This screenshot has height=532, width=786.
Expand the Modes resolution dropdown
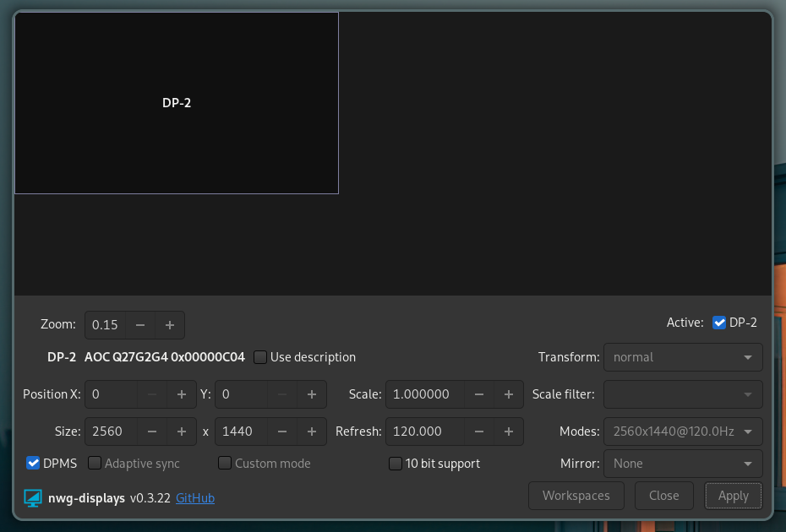[x=683, y=432]
